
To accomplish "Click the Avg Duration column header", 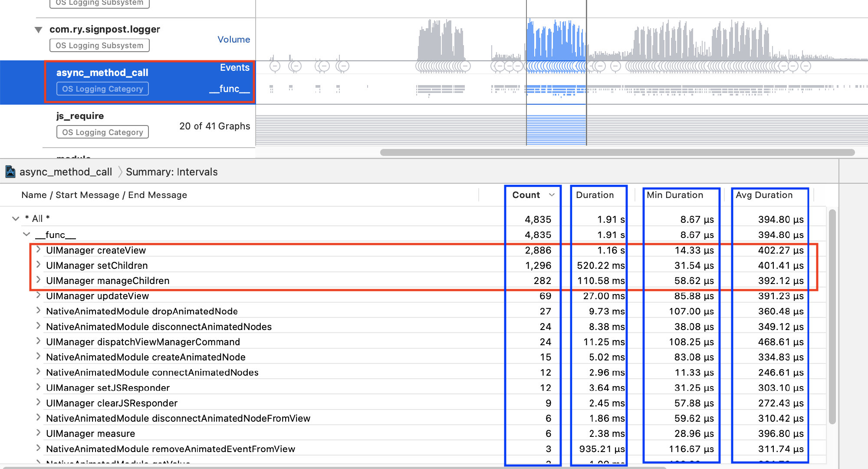I will (x=764, y=195).
